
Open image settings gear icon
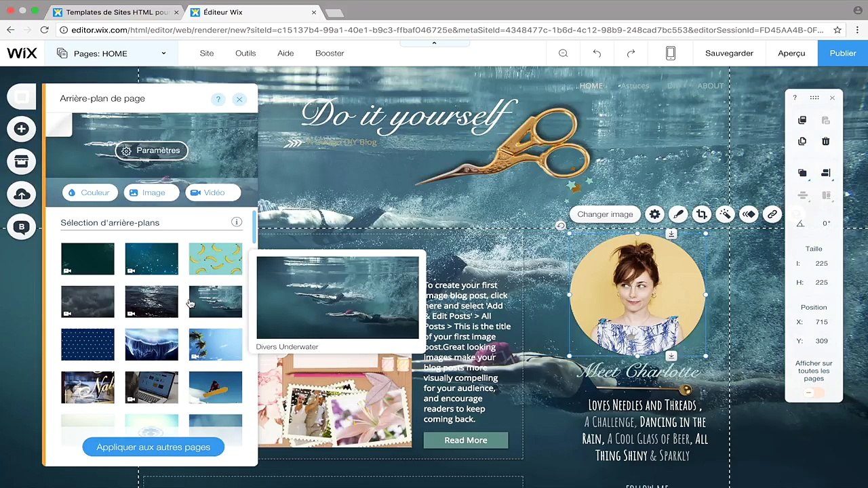(x=654, y=214)
